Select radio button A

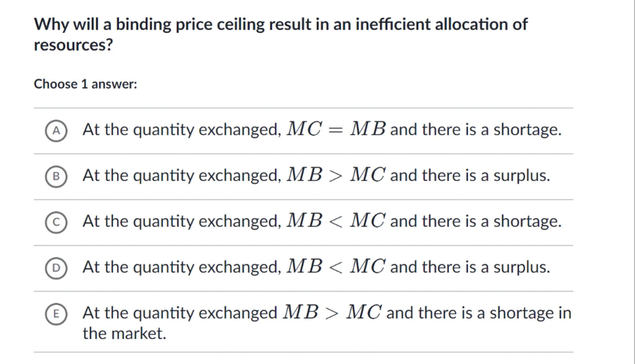(x=56, y=131)
